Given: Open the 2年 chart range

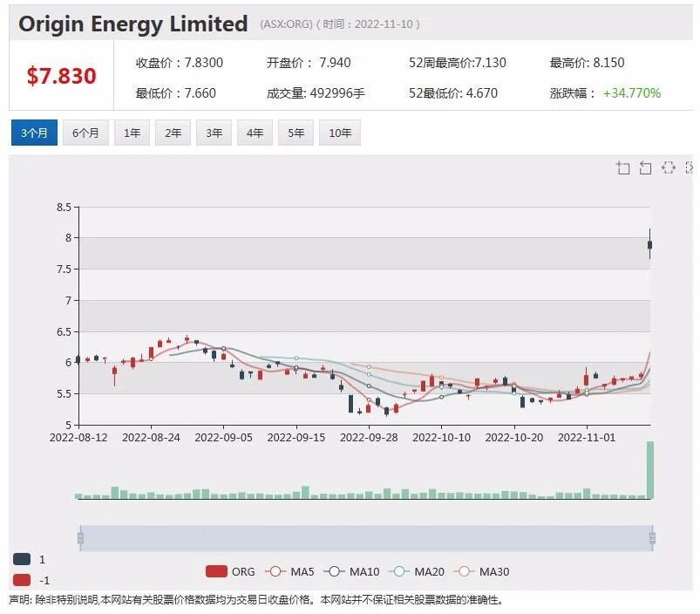Looking at the screenshot, I should coord(173,133).
